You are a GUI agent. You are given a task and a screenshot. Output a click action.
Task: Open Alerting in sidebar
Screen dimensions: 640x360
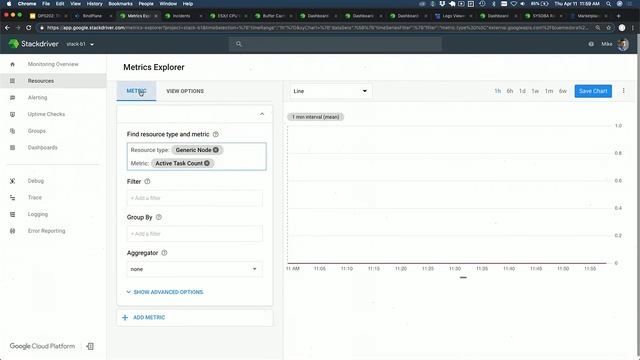[38, 98]
